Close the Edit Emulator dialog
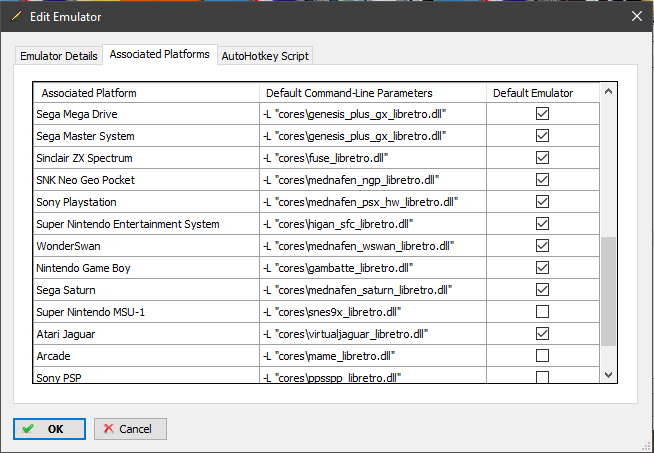 tap(636, 16)
